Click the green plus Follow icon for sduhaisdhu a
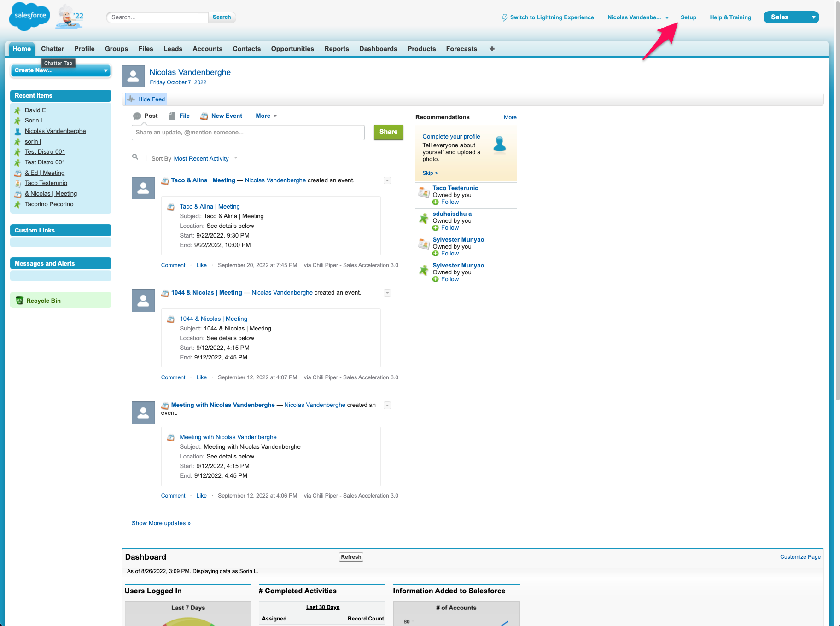 [436, 228]
